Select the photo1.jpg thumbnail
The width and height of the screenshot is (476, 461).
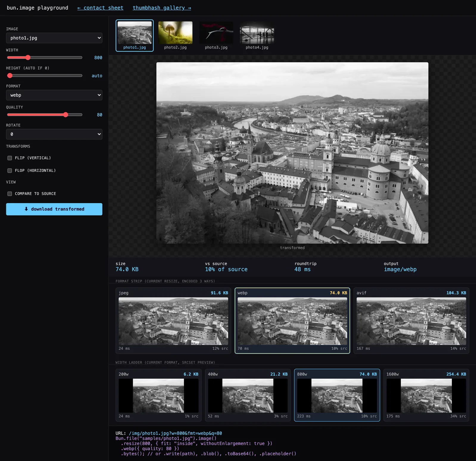[135, 35]
